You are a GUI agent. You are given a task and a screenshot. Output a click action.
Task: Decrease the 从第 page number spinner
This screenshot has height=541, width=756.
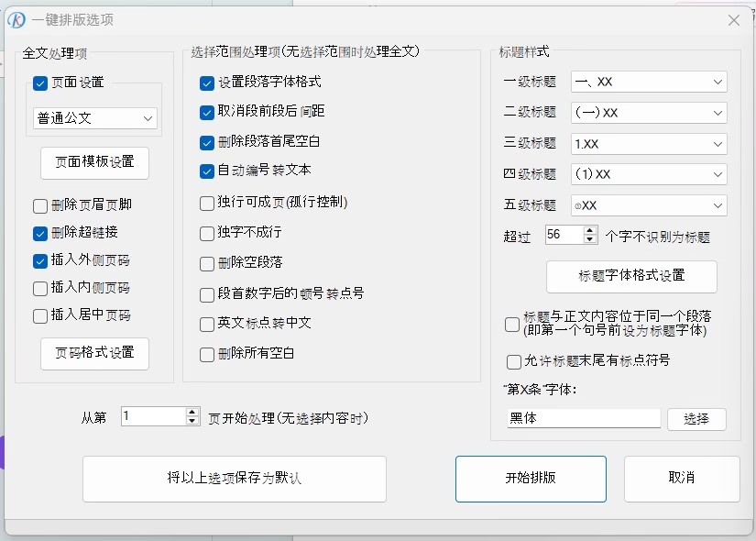[x=192, y=421]
